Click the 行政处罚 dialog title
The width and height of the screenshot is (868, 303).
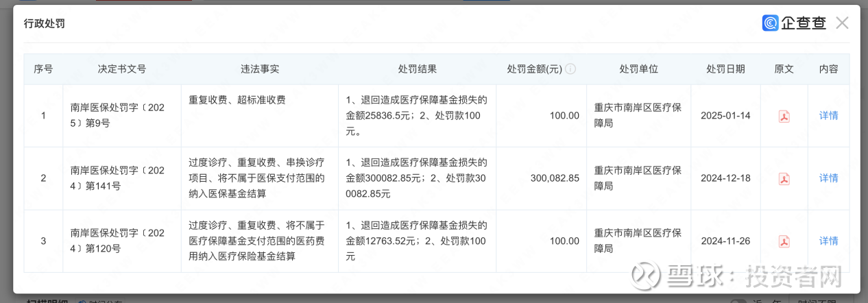(x=44, y=23)
